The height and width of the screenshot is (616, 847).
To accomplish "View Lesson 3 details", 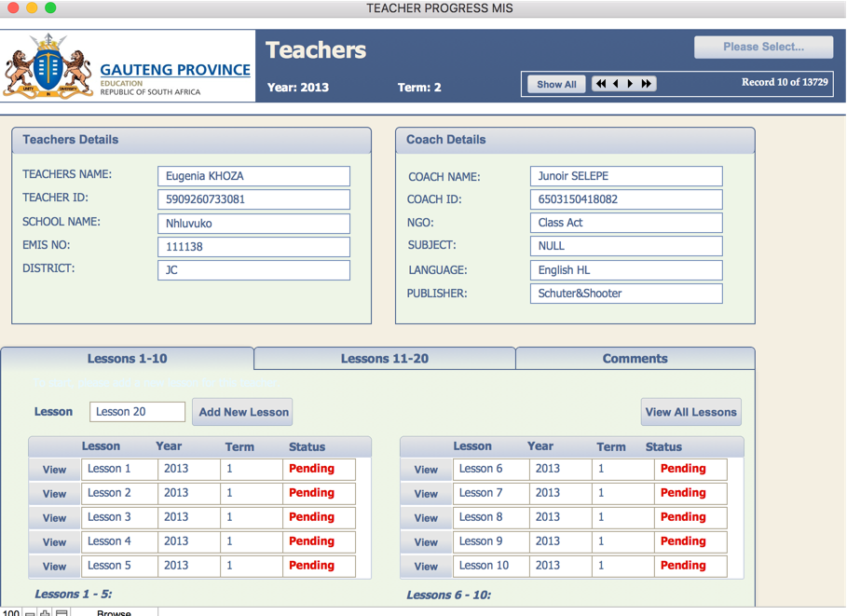I will (55, 518).
